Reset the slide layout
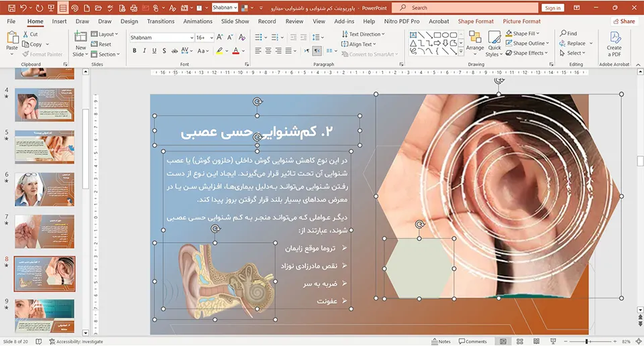The height and width of the screenshot is (346, 644). [101, 44]
